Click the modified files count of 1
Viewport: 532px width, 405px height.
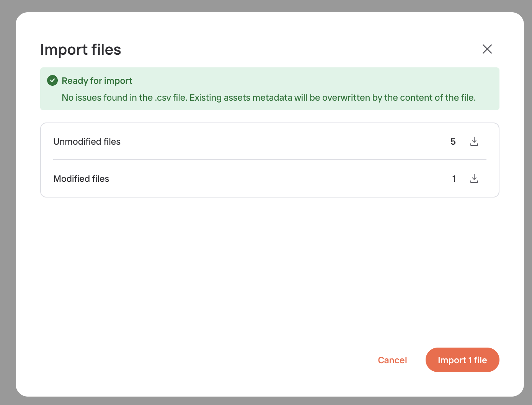454,179
